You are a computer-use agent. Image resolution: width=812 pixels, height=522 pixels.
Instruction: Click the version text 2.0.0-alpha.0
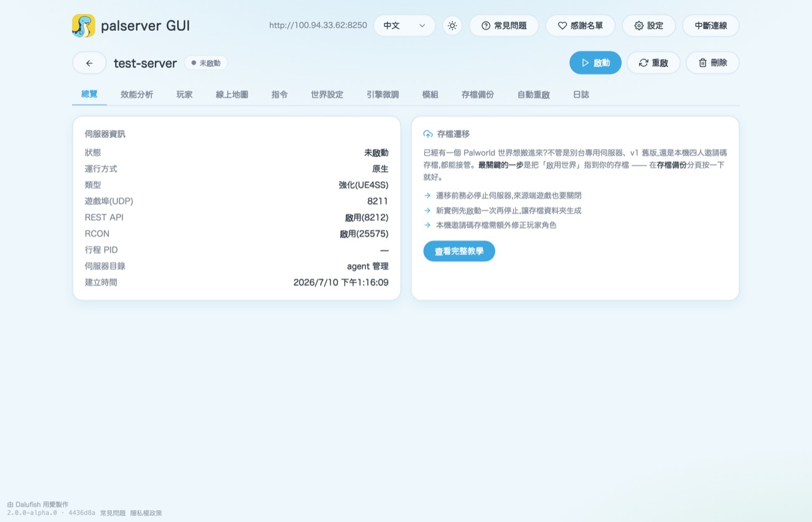32,513
